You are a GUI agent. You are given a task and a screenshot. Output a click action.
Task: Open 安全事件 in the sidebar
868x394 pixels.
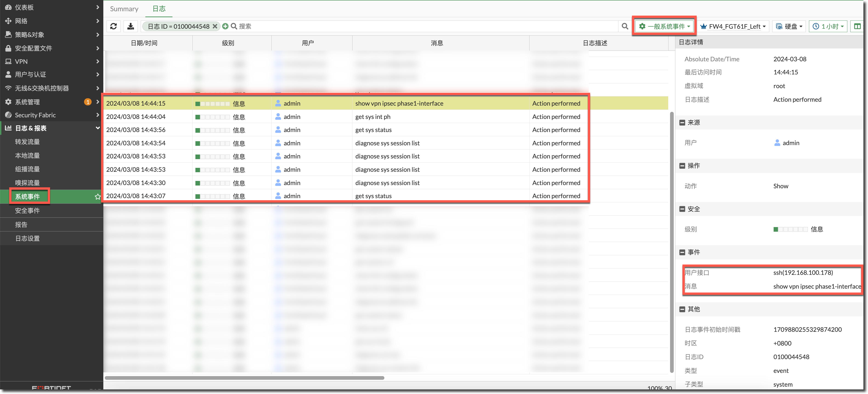[x=27, y=211]
